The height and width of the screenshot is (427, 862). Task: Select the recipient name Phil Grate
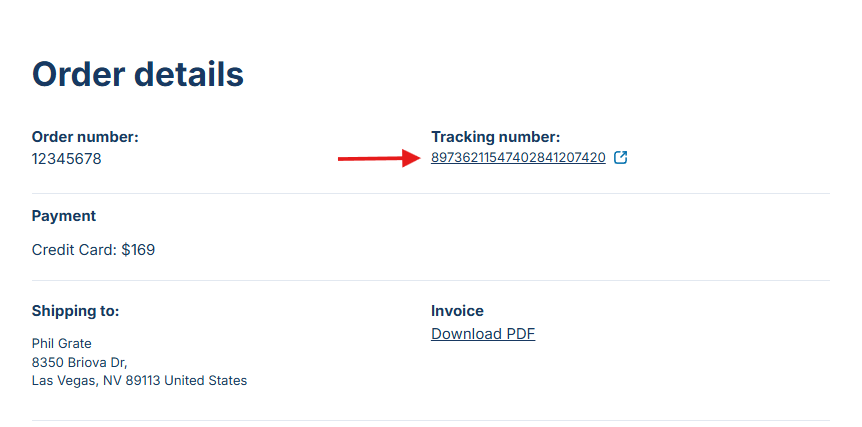(62, 344)
